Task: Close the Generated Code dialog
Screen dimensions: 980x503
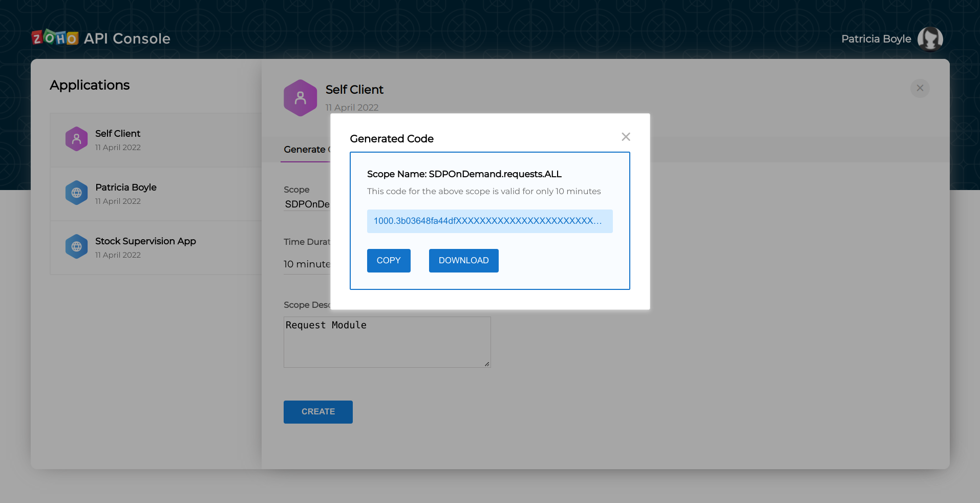Action: click(626, 137)
